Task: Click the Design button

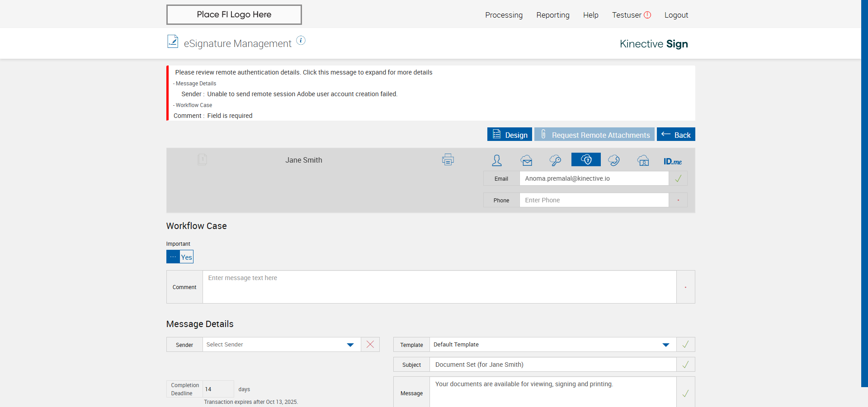Action: tap(509, 135)
